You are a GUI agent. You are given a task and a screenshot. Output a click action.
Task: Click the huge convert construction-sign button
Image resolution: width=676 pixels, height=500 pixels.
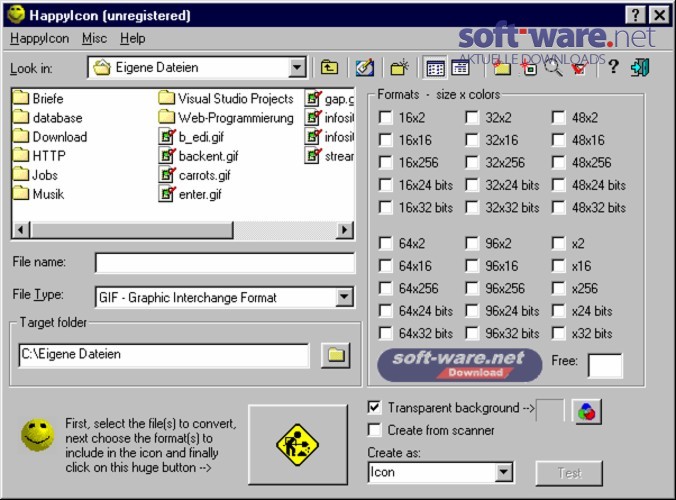(297, 444)
